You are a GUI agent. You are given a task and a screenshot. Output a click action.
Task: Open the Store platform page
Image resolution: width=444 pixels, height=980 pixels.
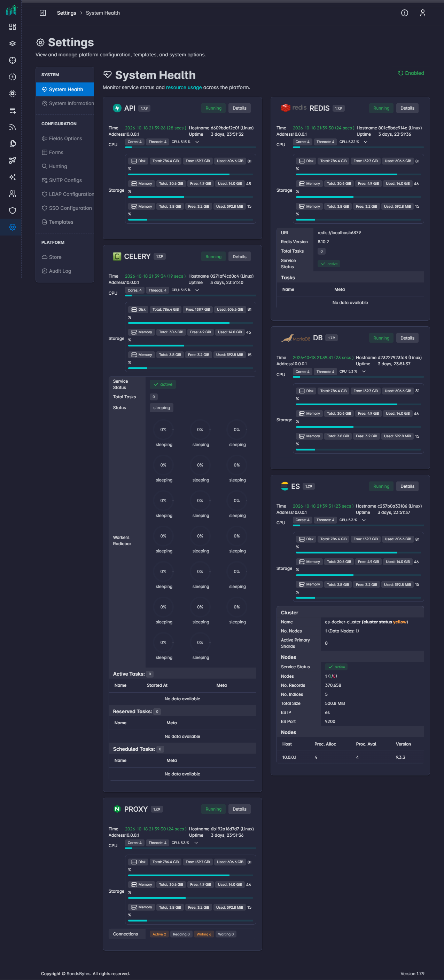[65, 257]
